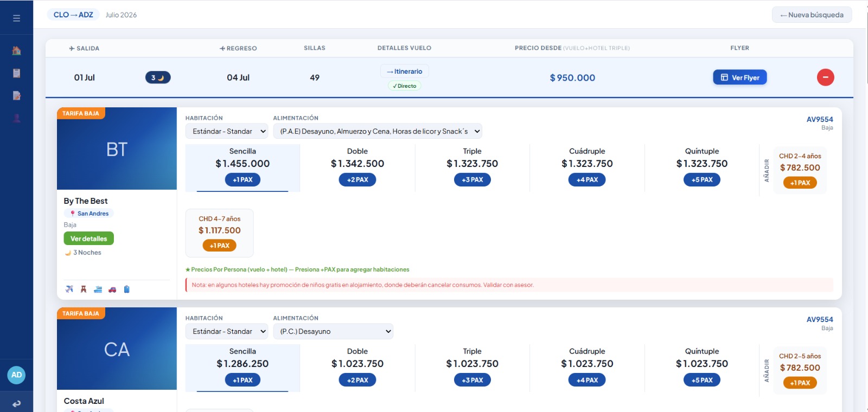The height and width of the screenshot is (412, 868).
Task: Click the REGRESO column header
Action: (x=238, y=48)
